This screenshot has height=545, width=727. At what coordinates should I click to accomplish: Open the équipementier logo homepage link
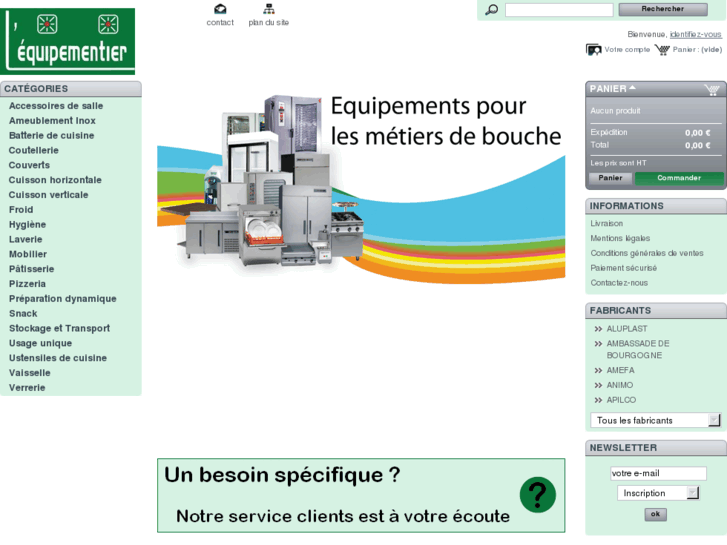tap(68, 41)
